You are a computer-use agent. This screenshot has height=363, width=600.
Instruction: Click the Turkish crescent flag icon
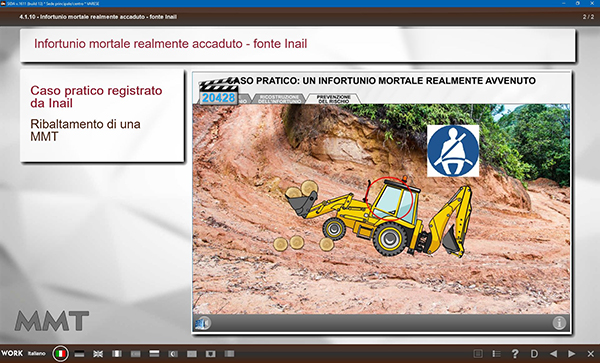coord(173,354)
